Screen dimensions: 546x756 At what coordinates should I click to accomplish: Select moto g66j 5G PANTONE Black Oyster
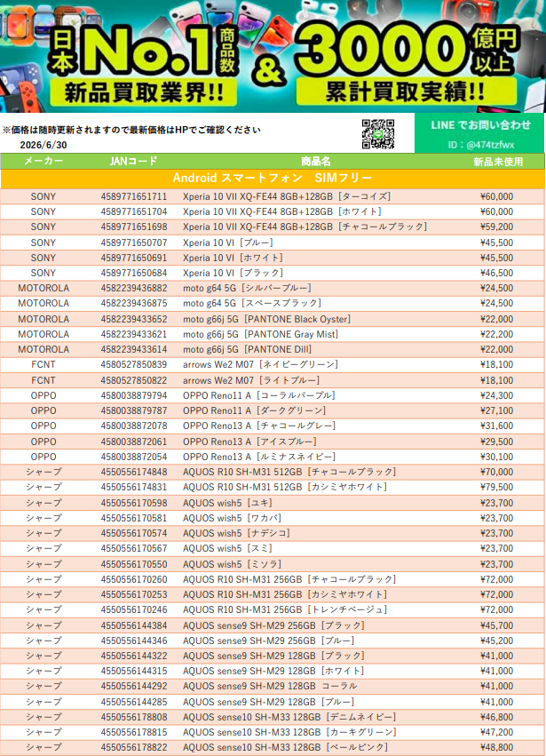click(x=266, y=319)
